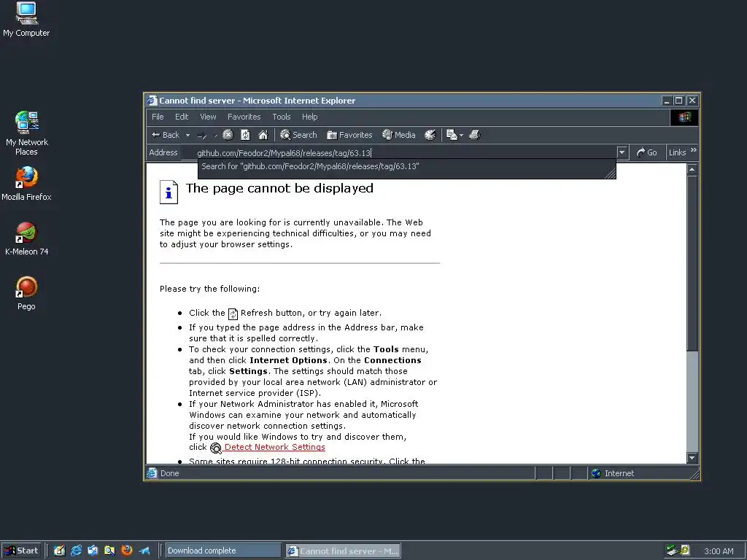Open the Favorites pane from toolbar
Image resolution: width=747 pixels, height=560 pixels.
click(349, 135)
